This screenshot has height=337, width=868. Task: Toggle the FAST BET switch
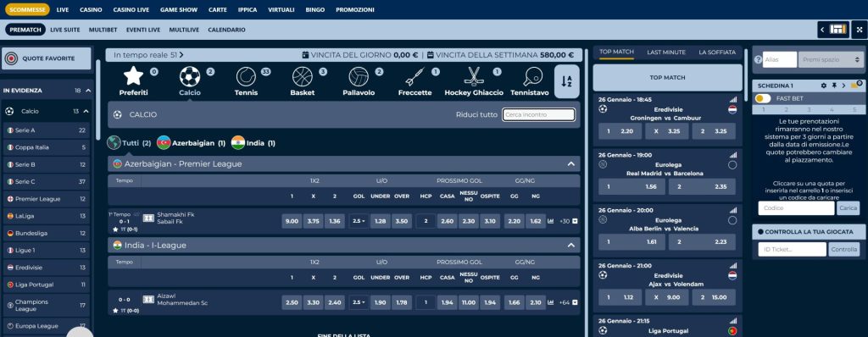click(x=763, y=98)
